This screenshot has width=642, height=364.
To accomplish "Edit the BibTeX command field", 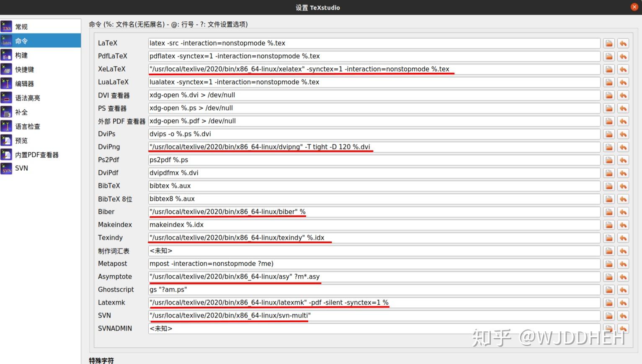I will tap(374, 186).
